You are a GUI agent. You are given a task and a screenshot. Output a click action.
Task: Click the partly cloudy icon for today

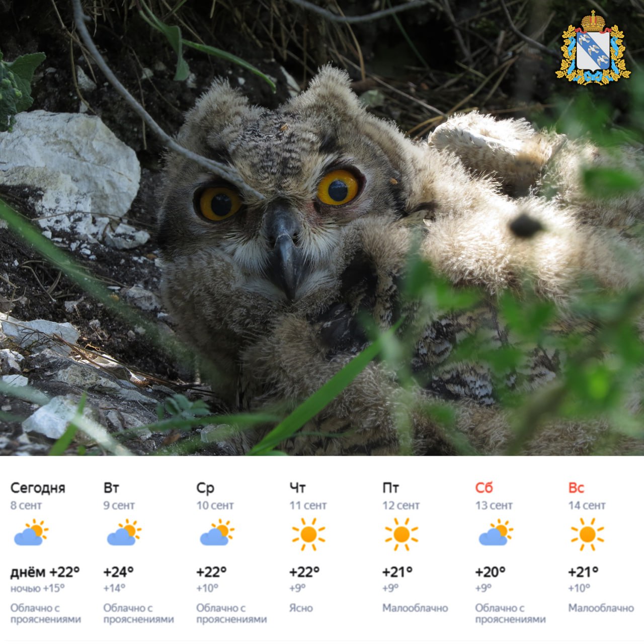(x=31, y=533)
